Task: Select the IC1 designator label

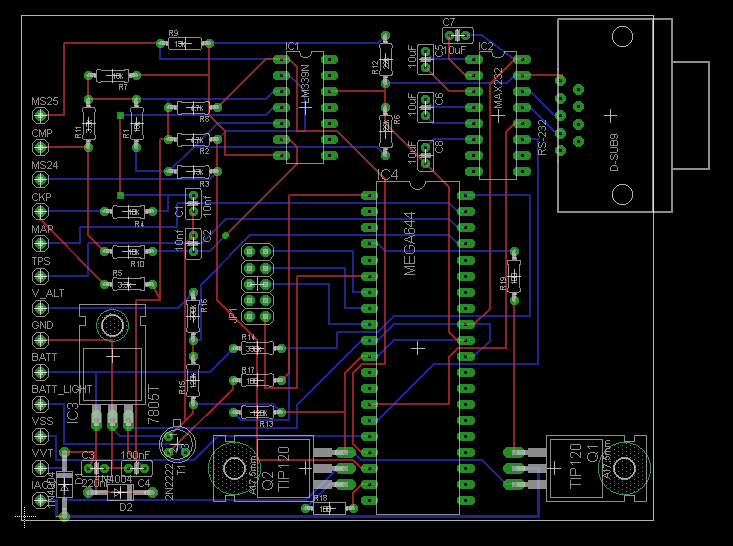Action: pos(292,46)
